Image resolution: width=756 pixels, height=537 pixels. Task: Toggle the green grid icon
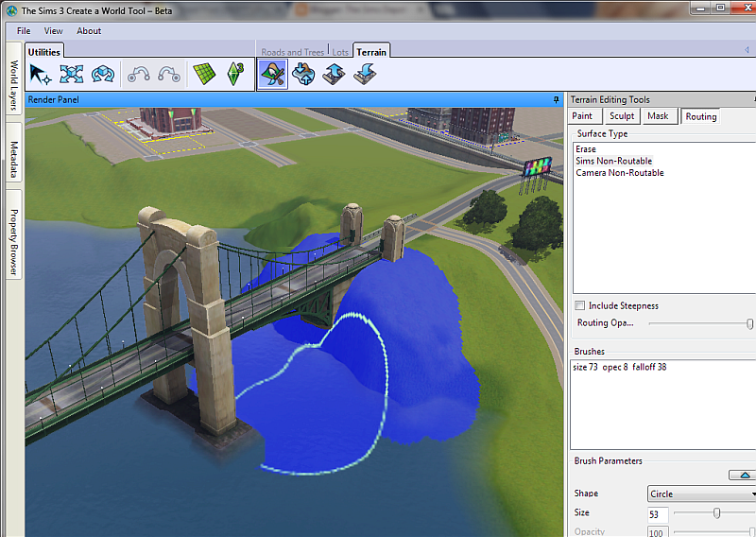coord(204,74)
